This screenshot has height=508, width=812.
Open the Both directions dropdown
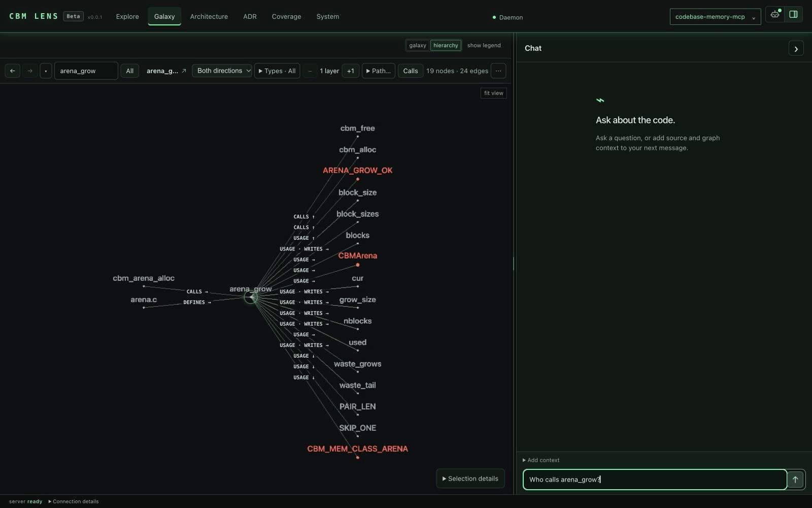222,71
